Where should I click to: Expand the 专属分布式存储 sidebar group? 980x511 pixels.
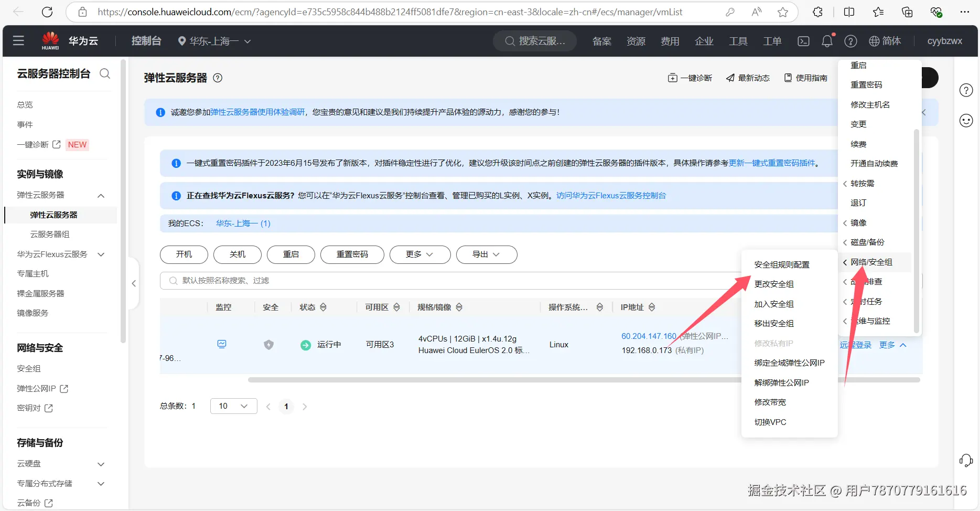point(101,484)
